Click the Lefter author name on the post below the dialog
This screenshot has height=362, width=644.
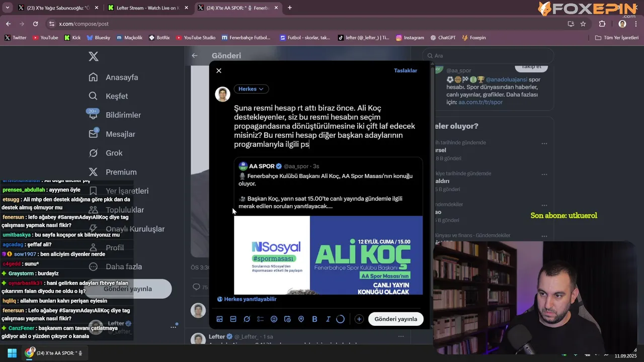pyautogui.click(x=217, y=336)
